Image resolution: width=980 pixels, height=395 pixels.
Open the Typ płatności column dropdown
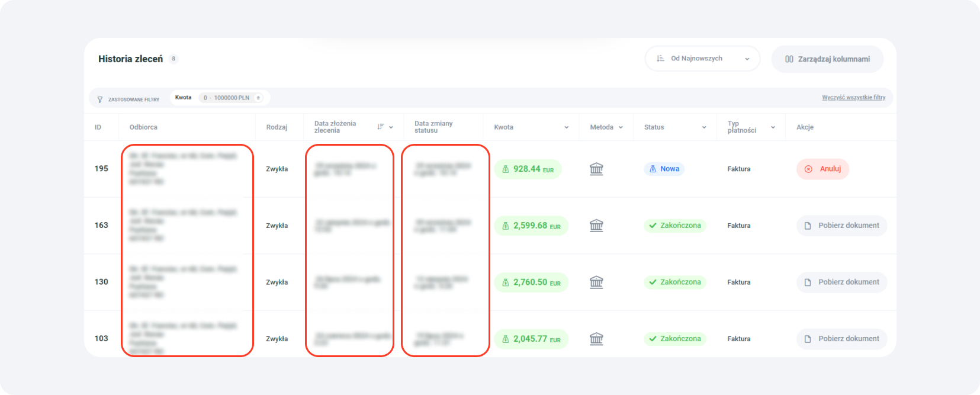point(773,127)
